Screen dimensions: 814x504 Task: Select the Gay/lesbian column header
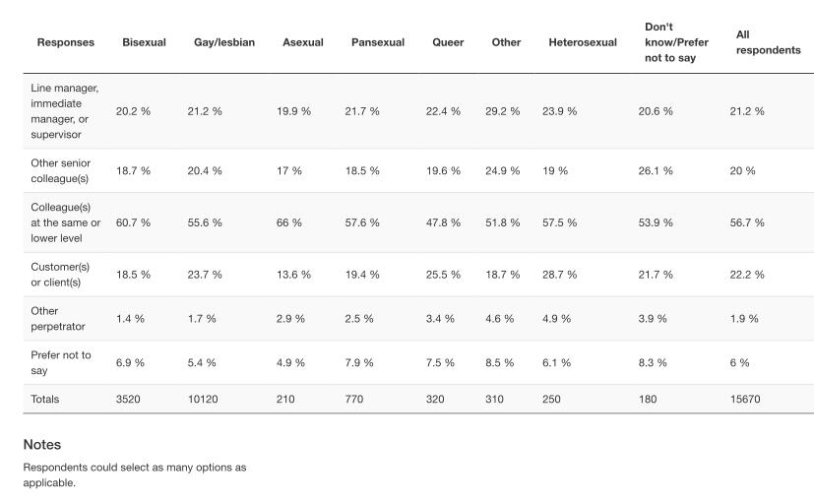[x=224, y=42]
